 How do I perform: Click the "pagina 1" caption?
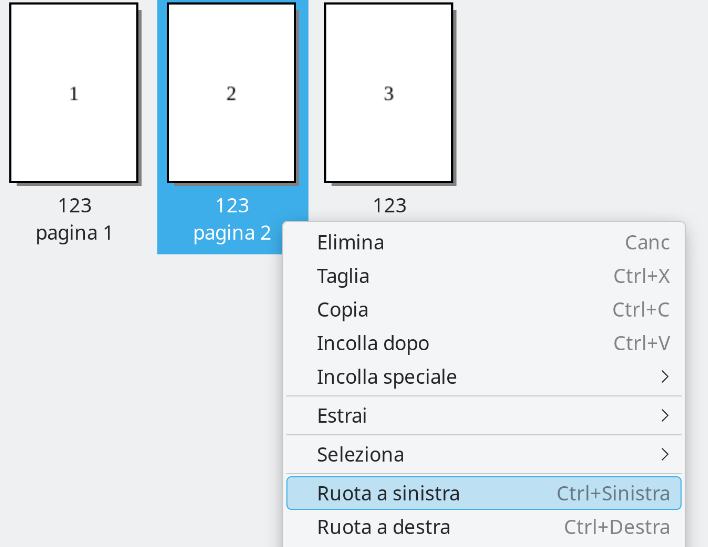[74, 233]
